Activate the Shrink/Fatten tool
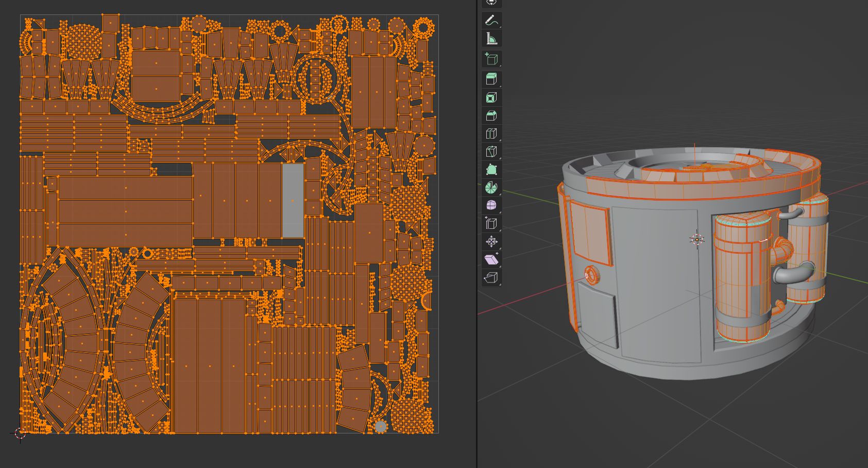 coord(491,241)
